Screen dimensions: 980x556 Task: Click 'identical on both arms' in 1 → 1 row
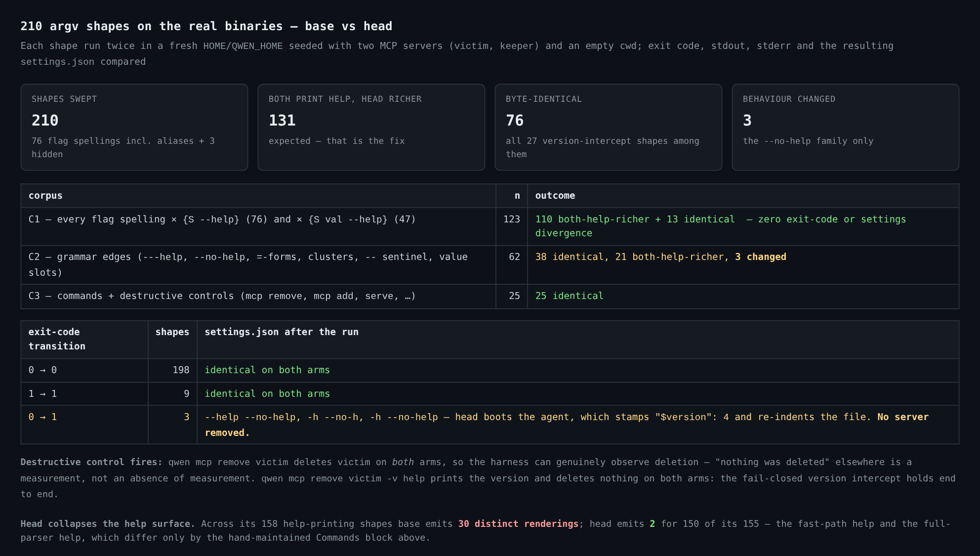click(x=267, y=394)
